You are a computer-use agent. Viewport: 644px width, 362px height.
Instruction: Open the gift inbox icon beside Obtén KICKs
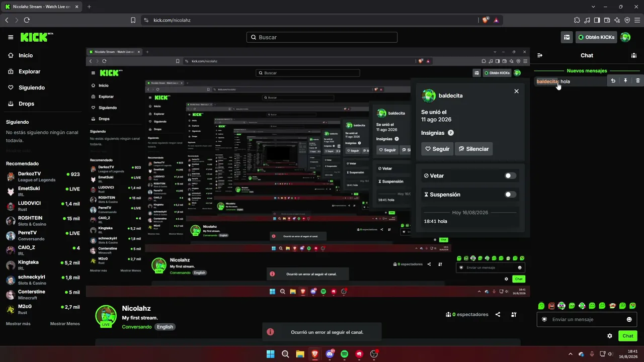click(x=567, y=37)
